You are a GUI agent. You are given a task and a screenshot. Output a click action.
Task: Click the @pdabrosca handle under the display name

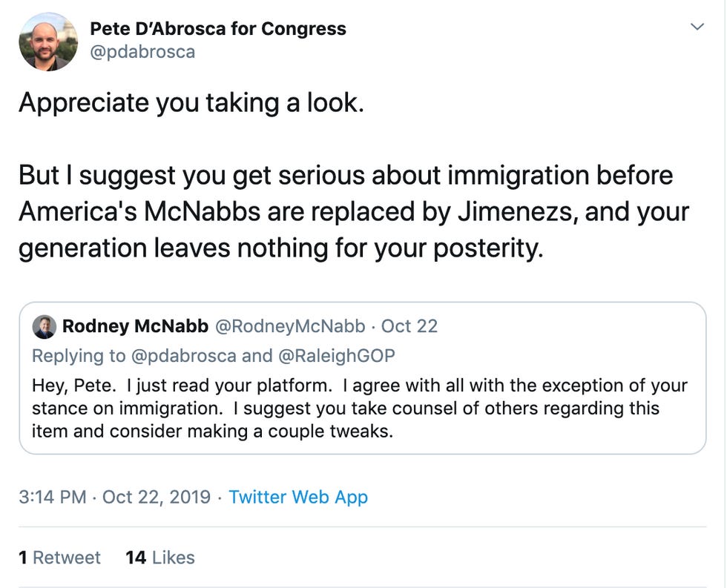pyautogui.click(x=142, y=53)
